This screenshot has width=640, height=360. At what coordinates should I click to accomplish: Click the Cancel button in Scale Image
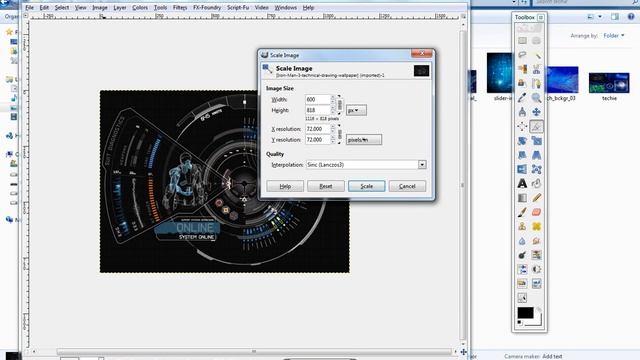tap(407, 186)
